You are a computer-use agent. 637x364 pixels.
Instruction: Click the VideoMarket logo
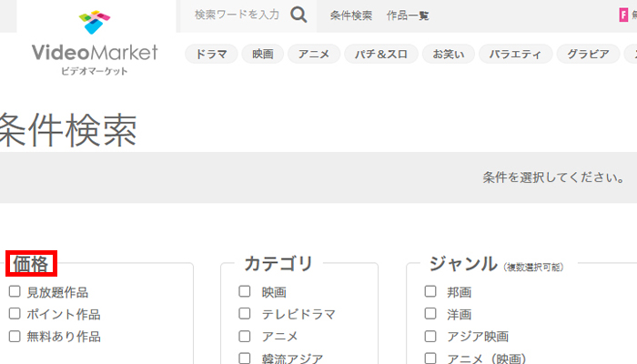coord(95,44)
